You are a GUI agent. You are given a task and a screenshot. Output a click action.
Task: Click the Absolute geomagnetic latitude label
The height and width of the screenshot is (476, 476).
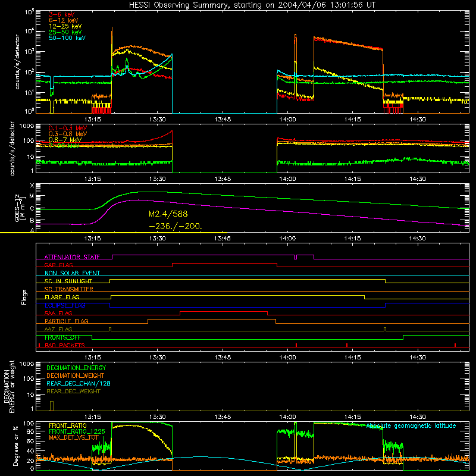(411, 426)
